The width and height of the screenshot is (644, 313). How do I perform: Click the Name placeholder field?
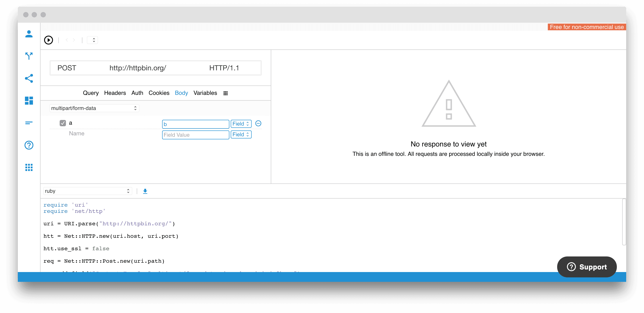77,134
